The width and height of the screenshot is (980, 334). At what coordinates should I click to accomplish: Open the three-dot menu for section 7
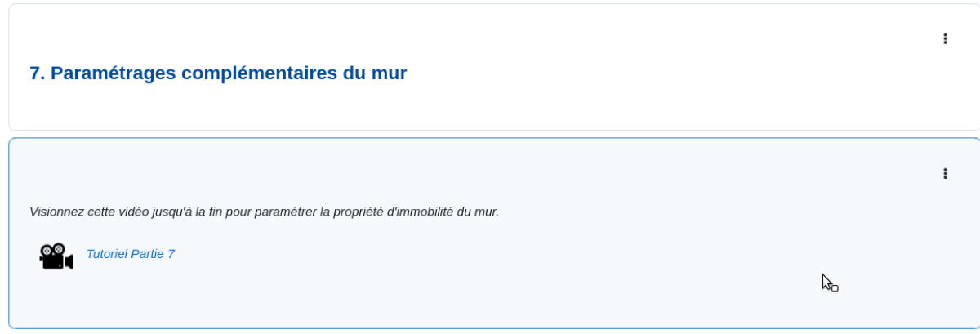coord(945,38)
